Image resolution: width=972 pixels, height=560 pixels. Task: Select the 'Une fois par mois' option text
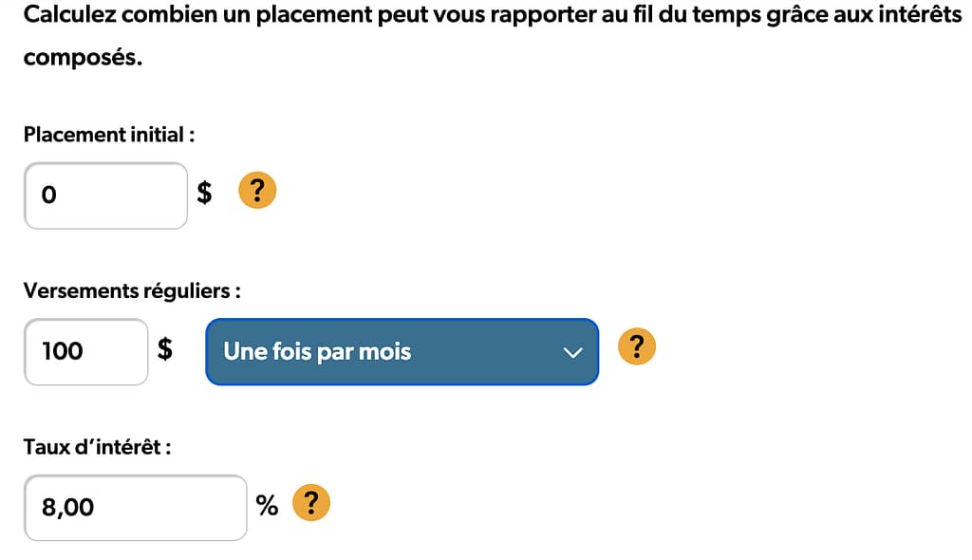(317, 351)
